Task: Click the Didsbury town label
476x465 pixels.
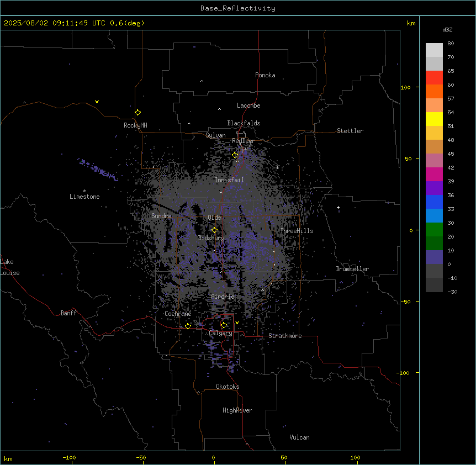Action: (211, 238)
